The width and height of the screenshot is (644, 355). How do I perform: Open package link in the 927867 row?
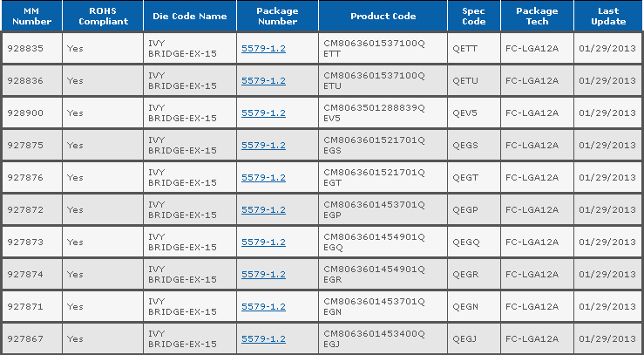tap(263, 338)
